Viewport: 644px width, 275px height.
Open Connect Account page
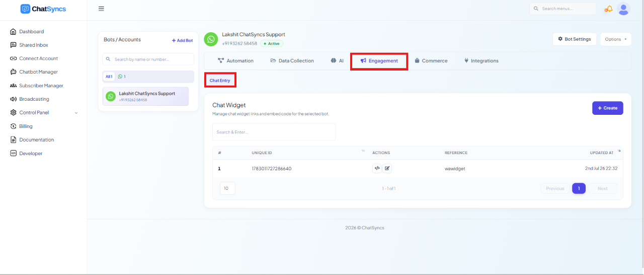click(38, 58)
